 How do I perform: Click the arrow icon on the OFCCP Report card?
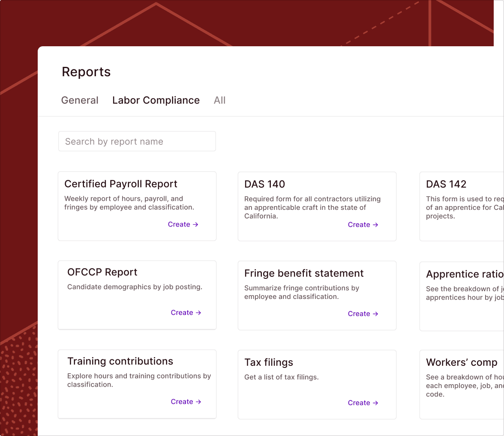[198, 312]
